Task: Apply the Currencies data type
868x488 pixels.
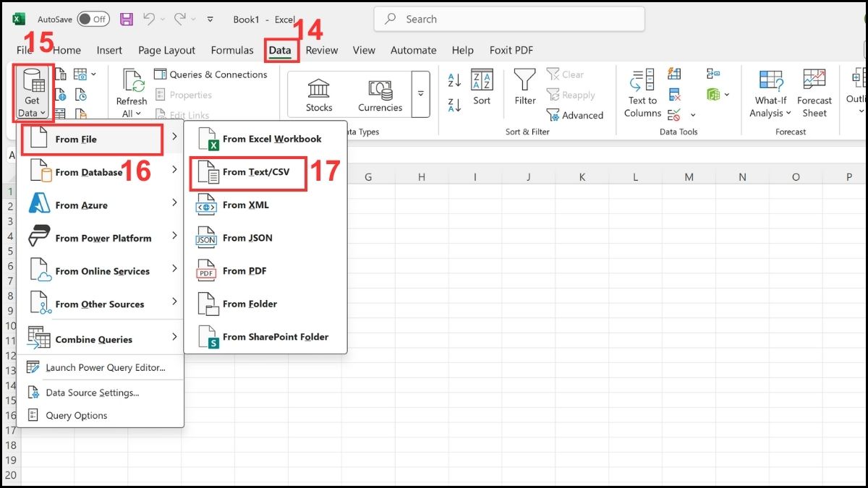Action: tap(379, 94)
